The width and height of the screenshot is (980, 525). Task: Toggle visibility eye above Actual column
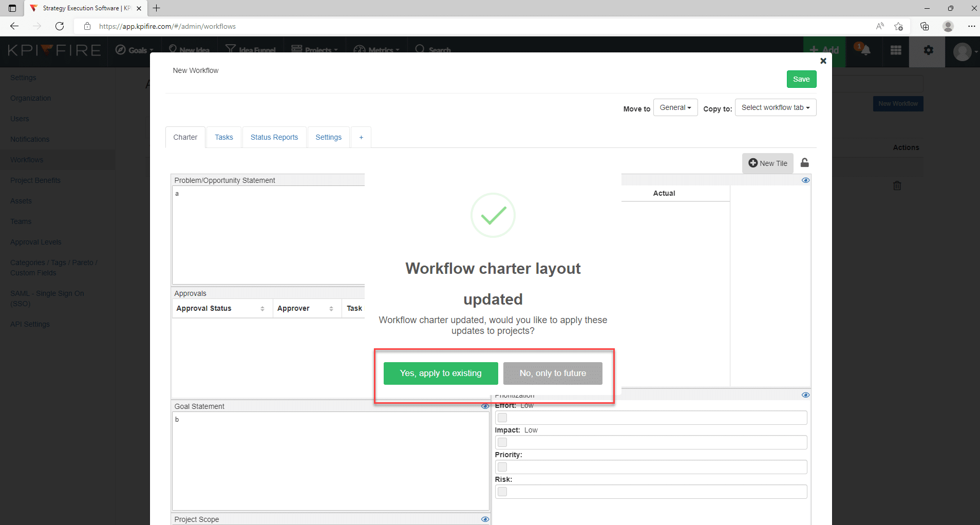(805, 180)
